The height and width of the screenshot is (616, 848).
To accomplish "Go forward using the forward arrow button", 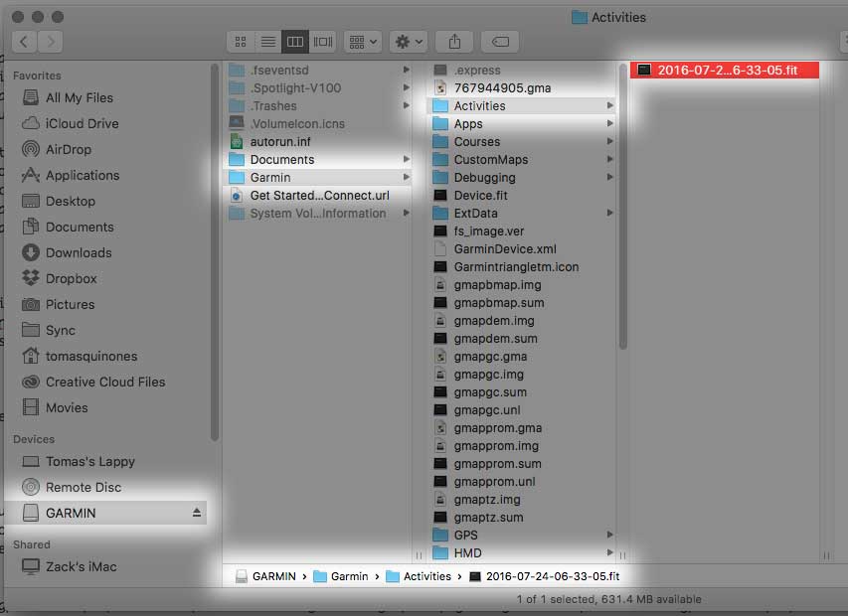I will coord(51,42).
